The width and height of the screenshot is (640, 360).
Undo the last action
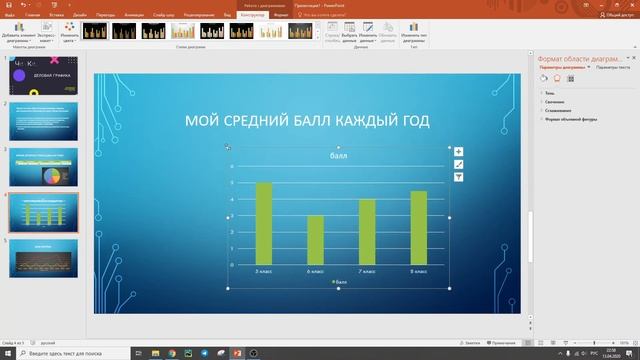pyautogui.click(x=23, y=5)
